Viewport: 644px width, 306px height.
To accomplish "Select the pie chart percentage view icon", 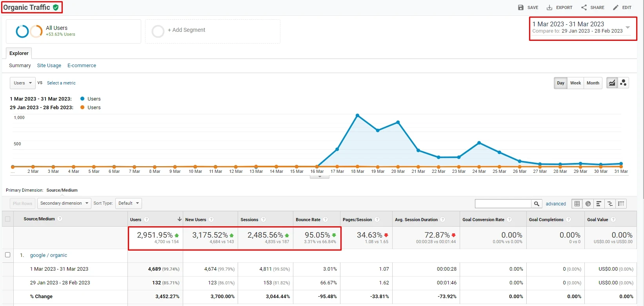I will [588, 203].
